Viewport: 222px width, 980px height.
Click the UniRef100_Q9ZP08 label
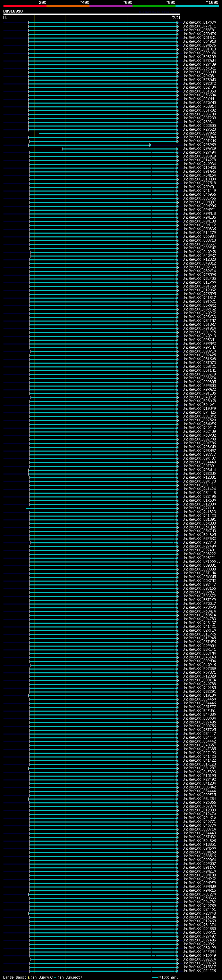point(199,439)
